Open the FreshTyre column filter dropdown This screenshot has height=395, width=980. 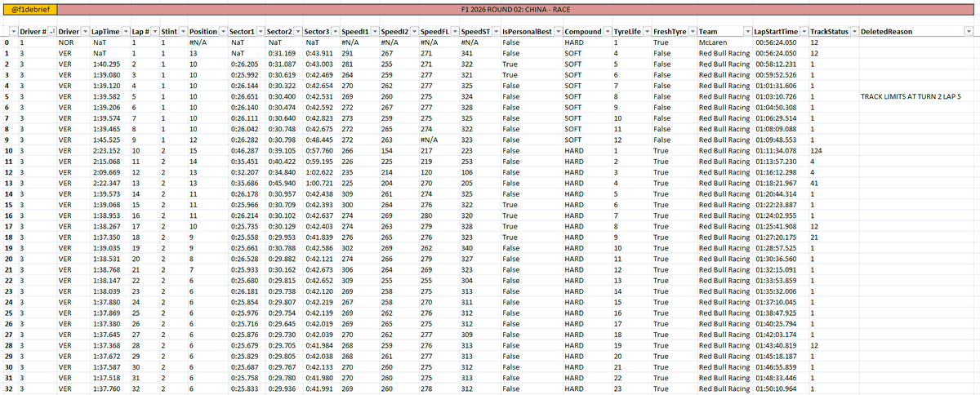point(691,31)
